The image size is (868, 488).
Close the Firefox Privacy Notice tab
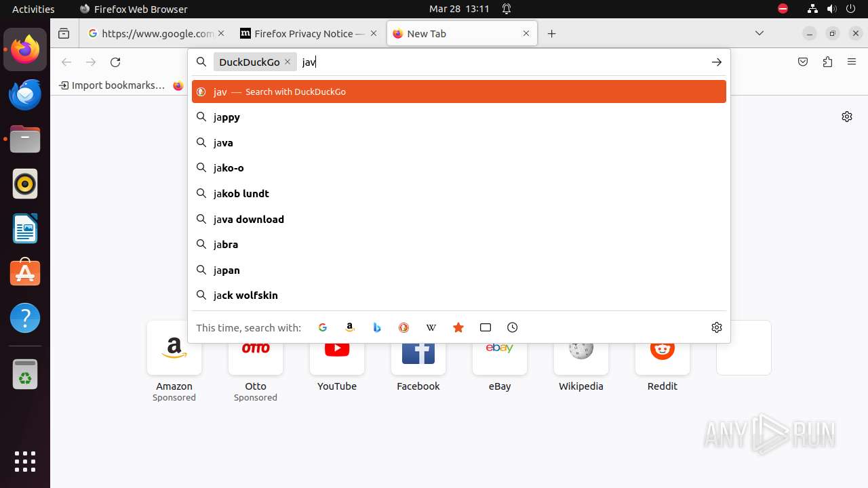pyautogui.click(x=374, y=33)
